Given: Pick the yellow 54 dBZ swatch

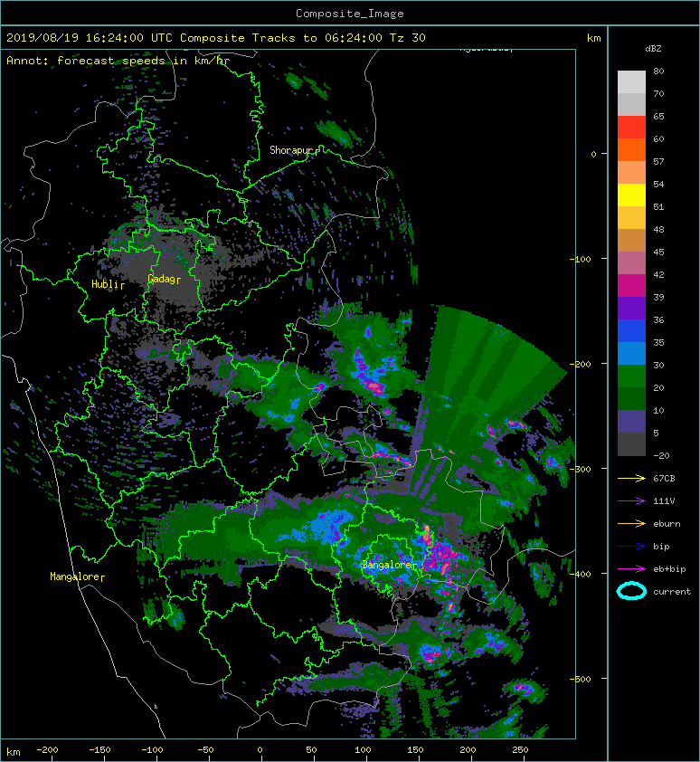Looking at the screenshot, I should (631, 195).
